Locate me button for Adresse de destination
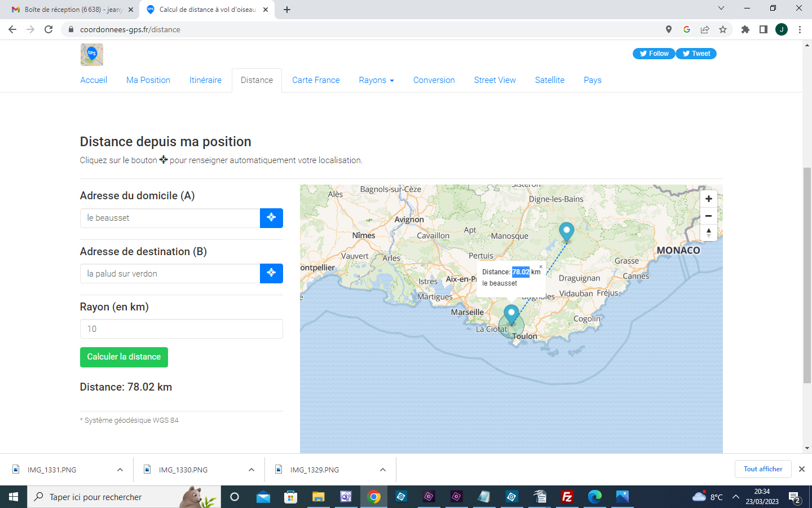Image resolution: width=812 pixels, height=508 pixels. click(x=271, y=273)
